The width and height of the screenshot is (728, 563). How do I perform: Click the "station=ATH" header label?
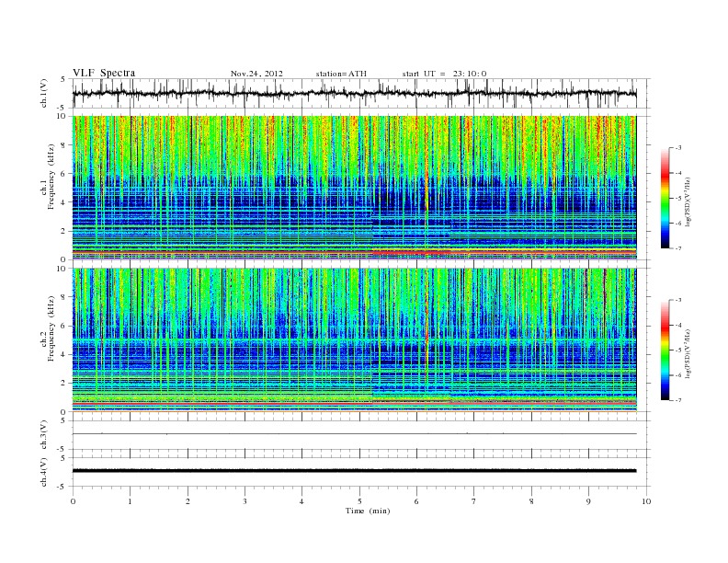point(341,74)
